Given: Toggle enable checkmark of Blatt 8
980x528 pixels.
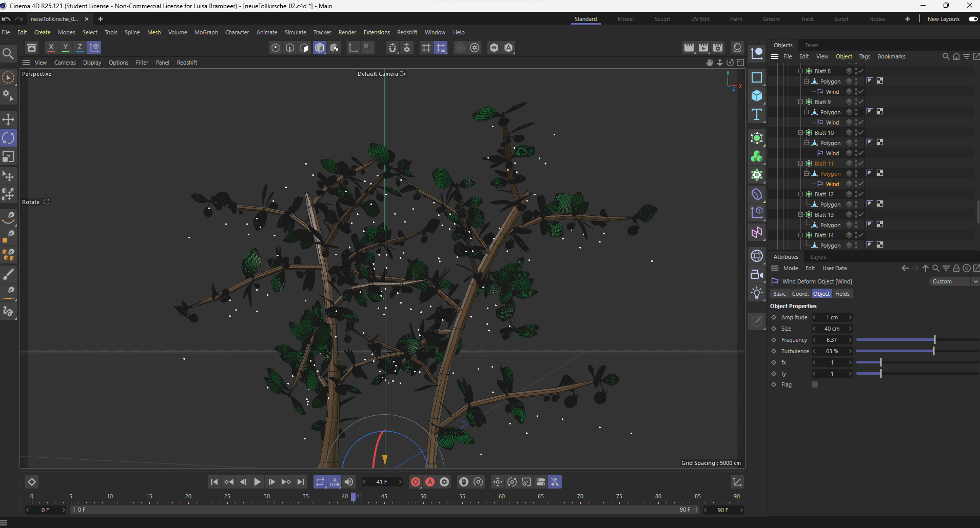Looking at the screenshot, I should tap(861, 71).
